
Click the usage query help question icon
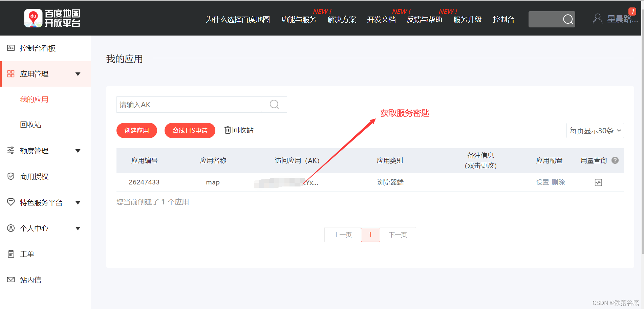pyautogui.click(x=615, y=160)
